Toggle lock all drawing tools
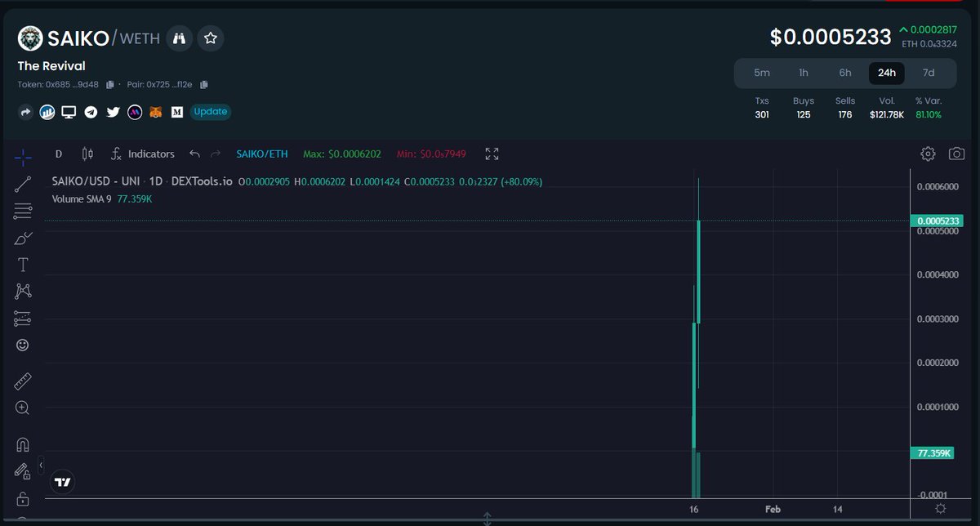Screen dimensions: 980x526 tap(23, 498)
